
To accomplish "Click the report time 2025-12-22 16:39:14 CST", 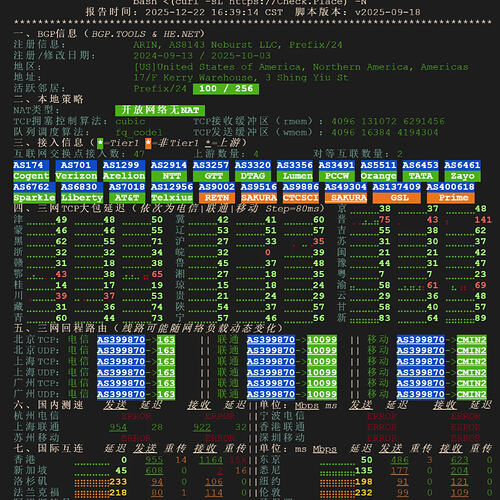I will click(x=214, y=12).
